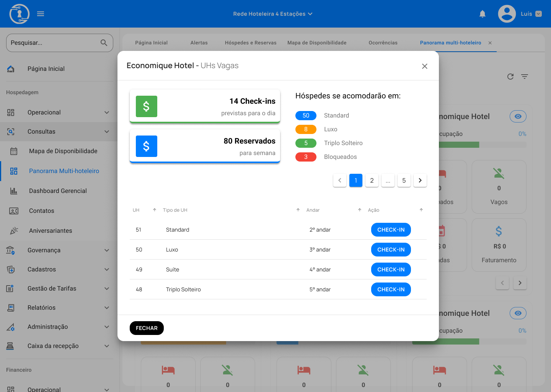Open the filter list icon
The image size is (551, 392).
tap(524, 77)
